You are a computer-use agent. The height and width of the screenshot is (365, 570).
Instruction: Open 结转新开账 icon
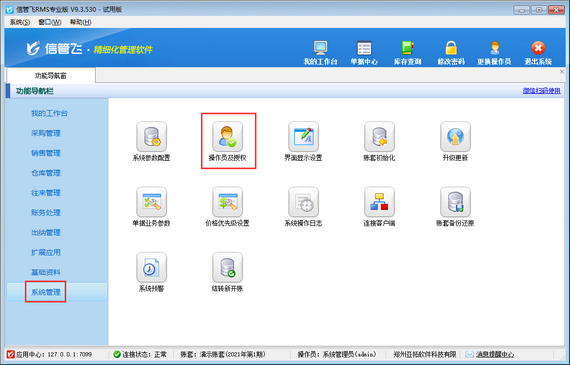(x=227, y=268)
